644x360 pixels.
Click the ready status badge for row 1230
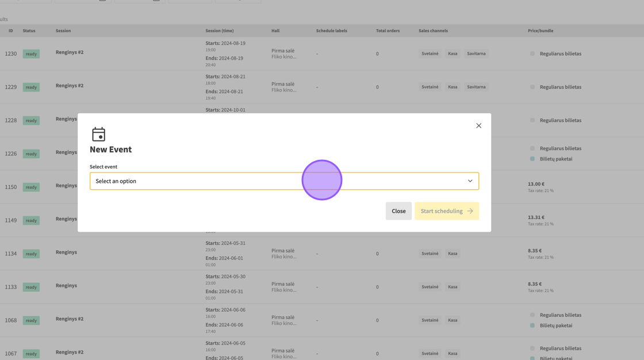click(31, 54)
